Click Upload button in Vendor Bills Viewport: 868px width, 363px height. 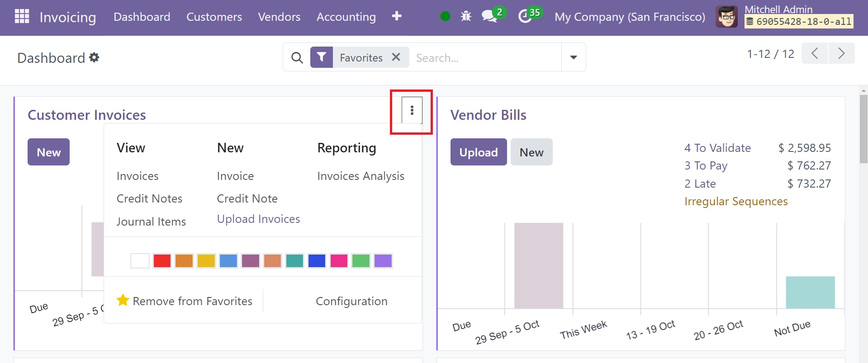click(479, 152)
